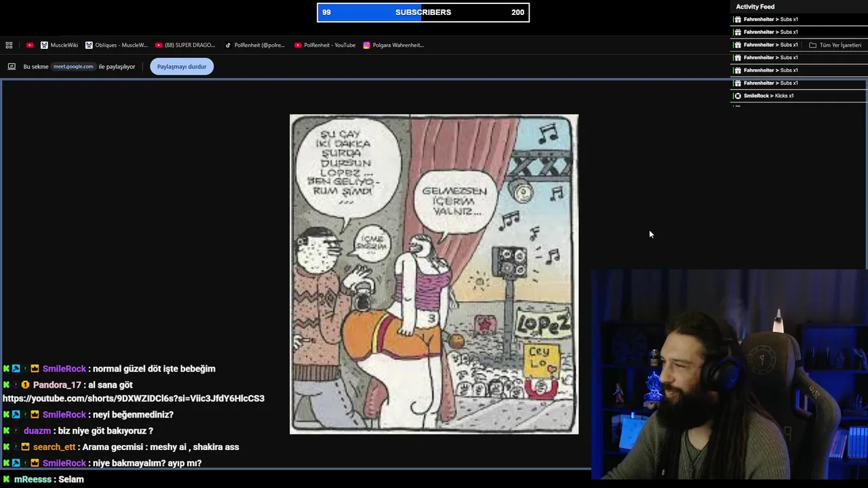Screen dimensions: 868x488
Task: Open the (88) SUPER DRAGO... YouTube bookmark
Action: 185,45
